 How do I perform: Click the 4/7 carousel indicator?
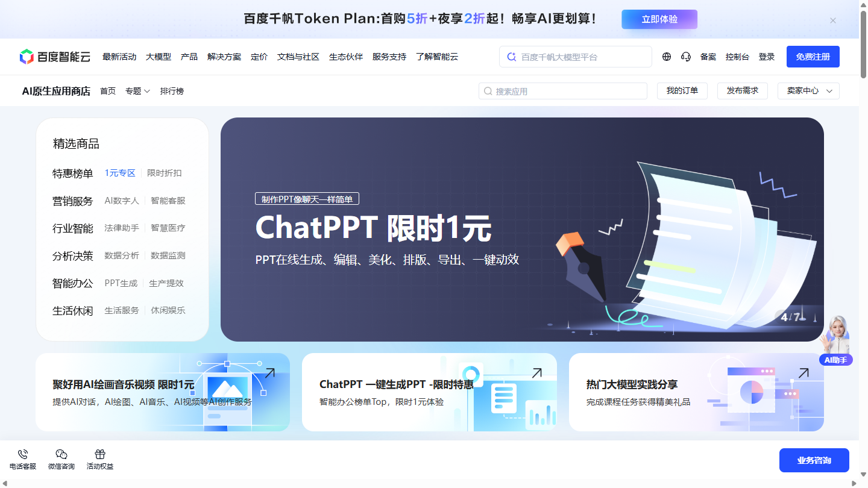(790, 317)
